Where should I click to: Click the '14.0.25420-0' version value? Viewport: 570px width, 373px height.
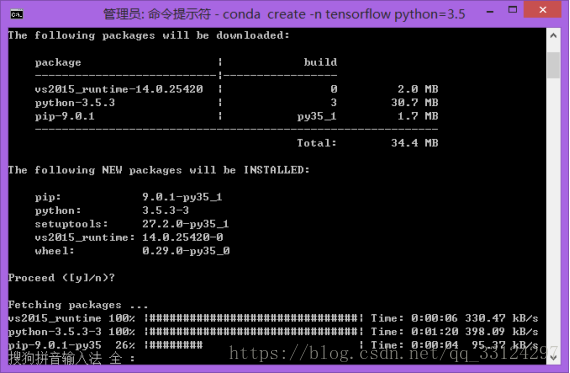(182, 237)
